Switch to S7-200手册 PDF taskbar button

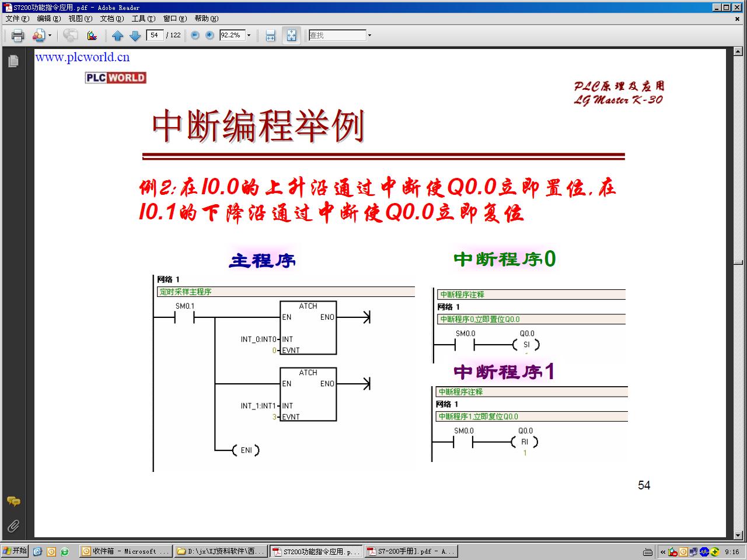411,551
